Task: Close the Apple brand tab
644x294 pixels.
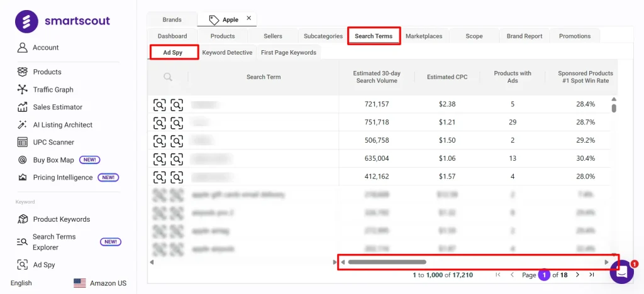Action: tap(249, 18)
